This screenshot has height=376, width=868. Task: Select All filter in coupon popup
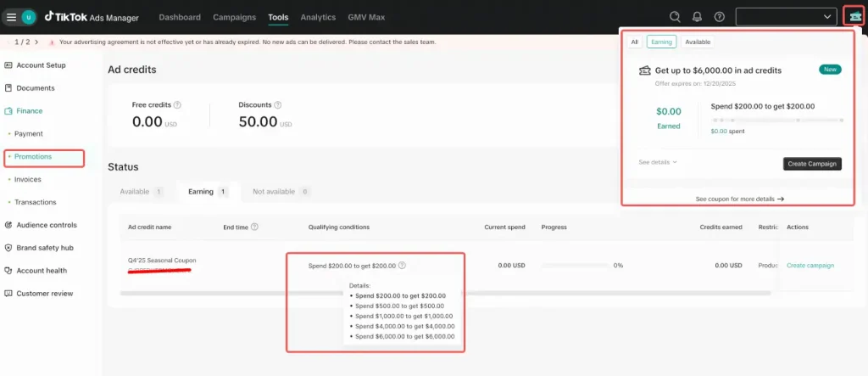(634, 42)
